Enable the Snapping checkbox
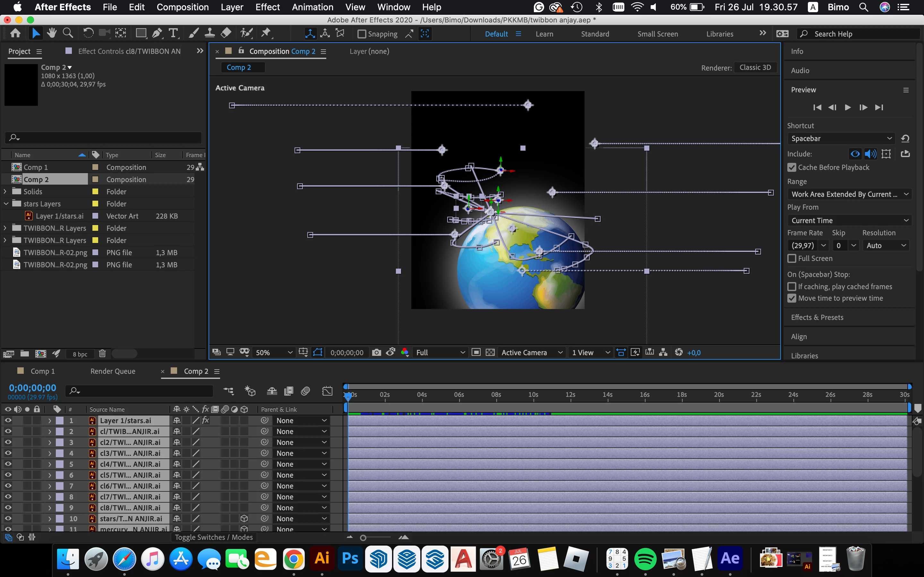Viewport: 924px width, 577px height. pyautogui.click(x=362, y=34)
